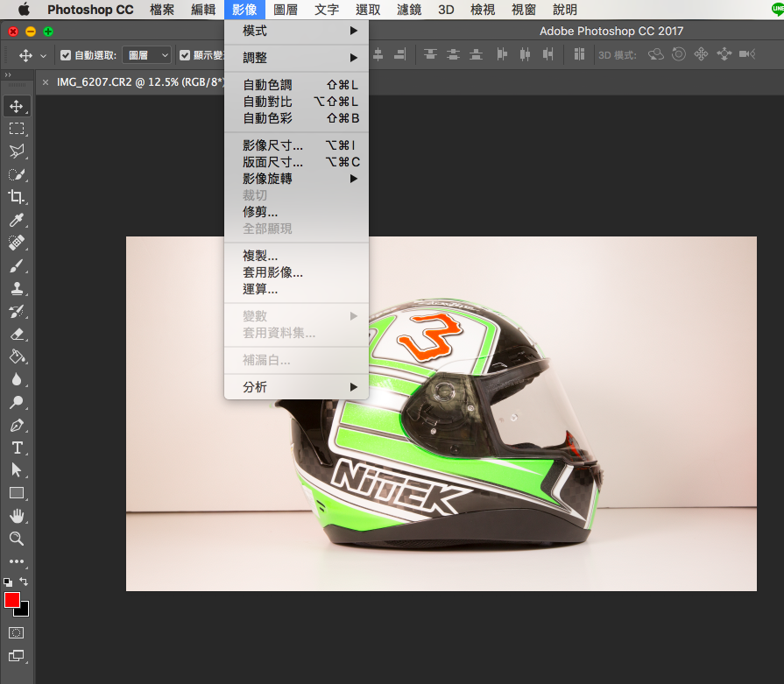784x684 pixels.
Task: Select the Path Selection tool
Action: 17,470
